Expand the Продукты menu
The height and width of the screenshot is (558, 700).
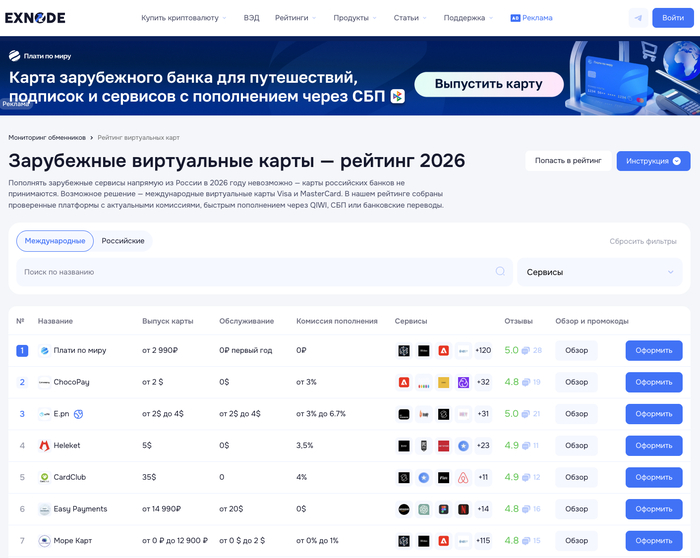(355, 18)
